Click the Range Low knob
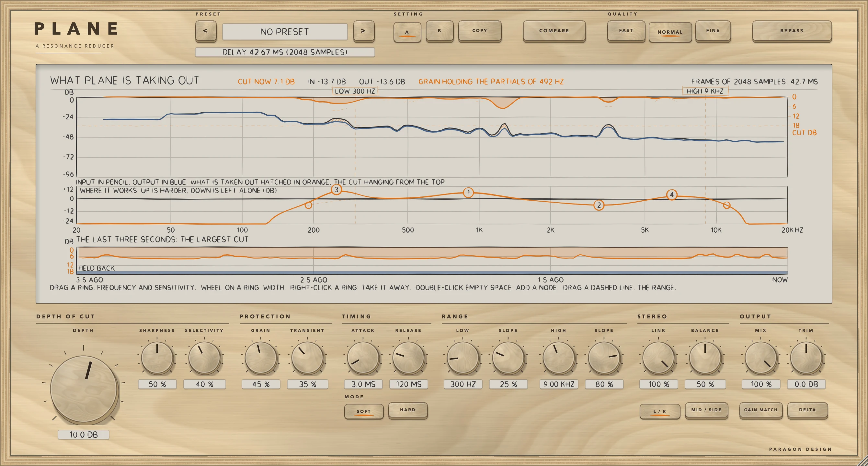This screenshot has width=868, height=466. (463, 358)
